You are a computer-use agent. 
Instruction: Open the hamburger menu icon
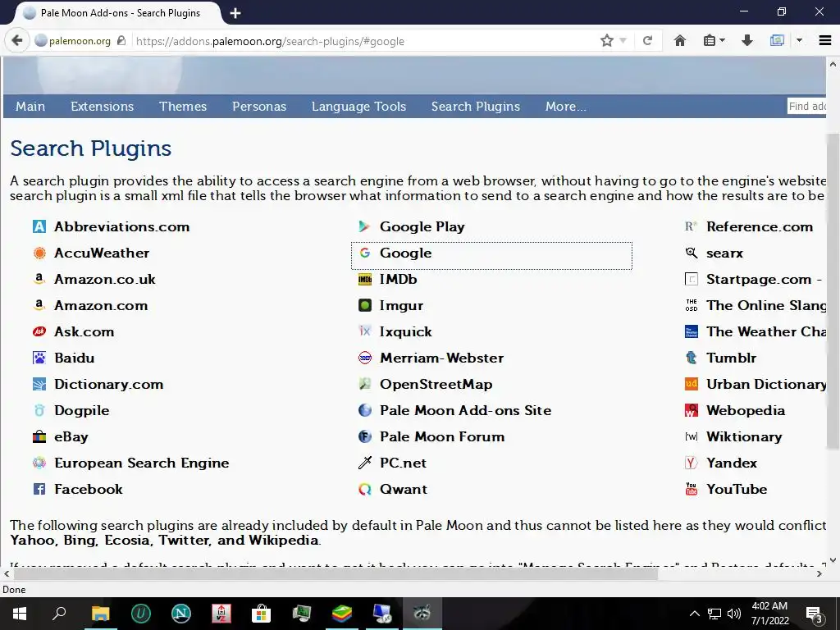[825, 41]
